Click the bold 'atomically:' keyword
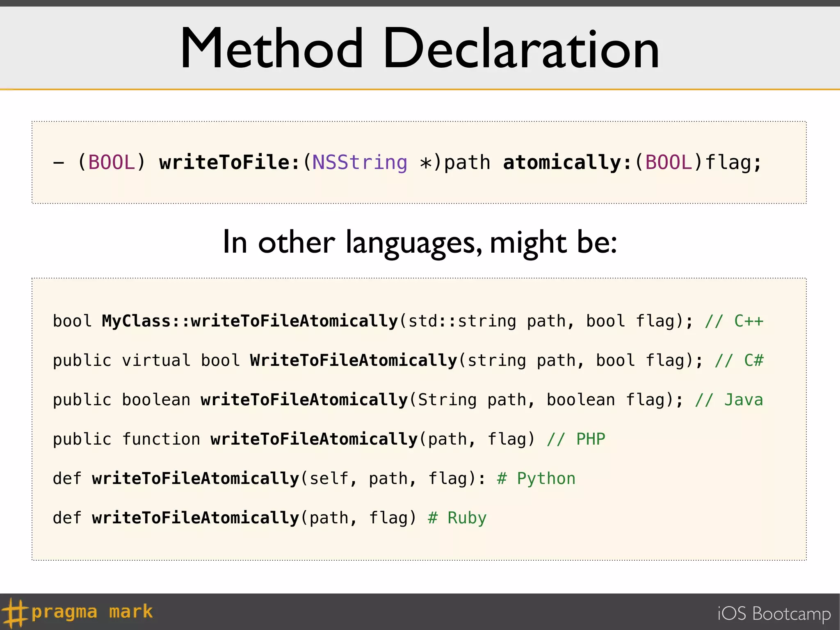 click(x=567, y=162)
